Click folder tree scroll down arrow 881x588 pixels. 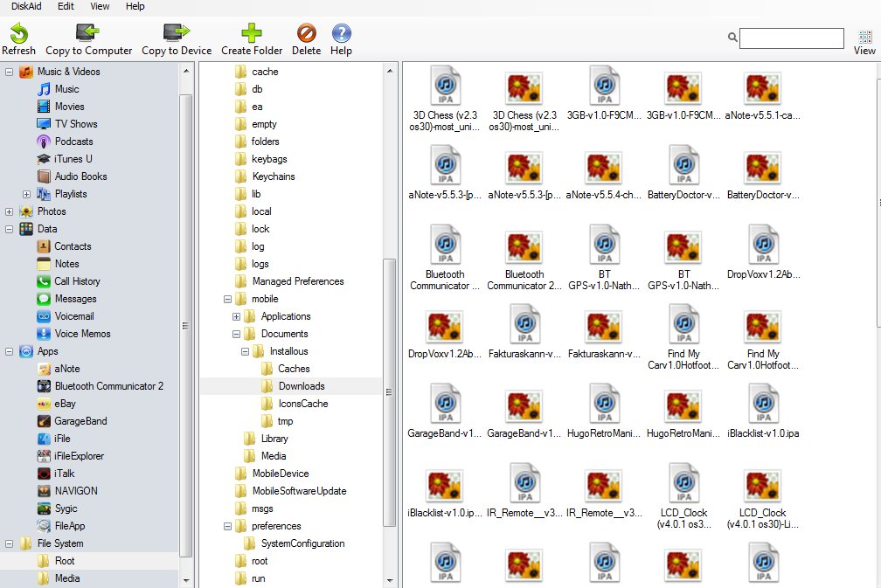point(390,580)
